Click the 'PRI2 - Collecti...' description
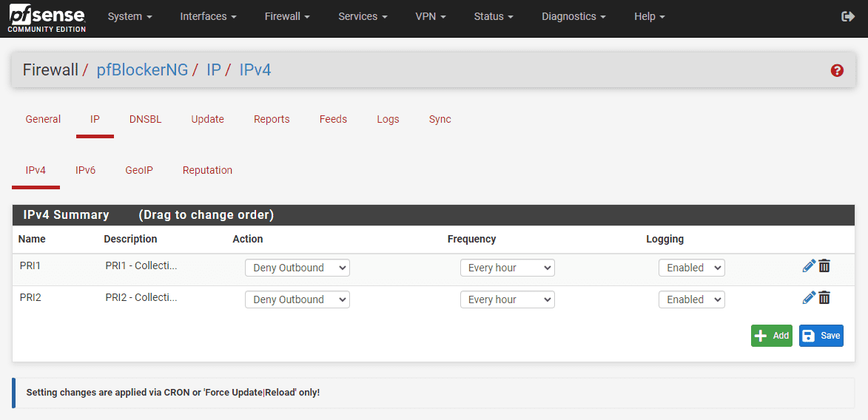Screen dimensions: 868x420 (142, 298)
